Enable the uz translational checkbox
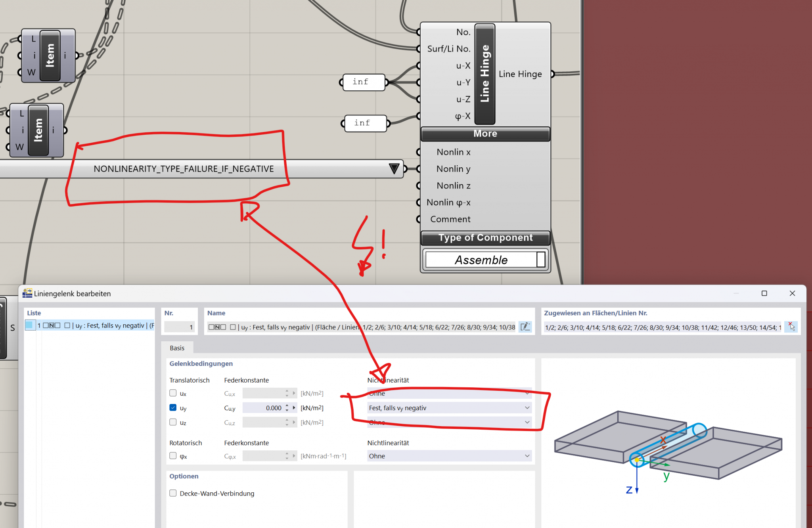Viewport: 812px width, 528px height. pos(173,422)
